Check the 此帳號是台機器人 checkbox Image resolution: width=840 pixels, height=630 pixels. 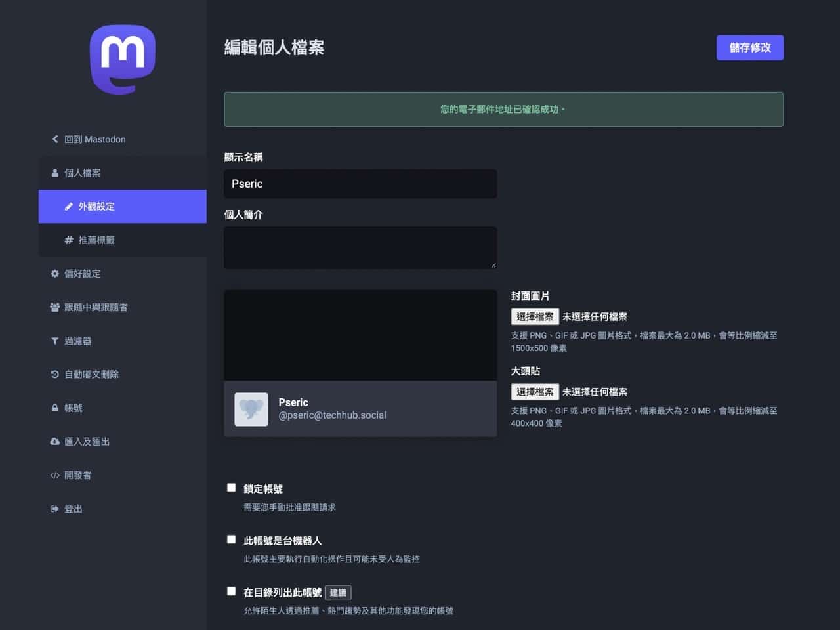point(231,539)
